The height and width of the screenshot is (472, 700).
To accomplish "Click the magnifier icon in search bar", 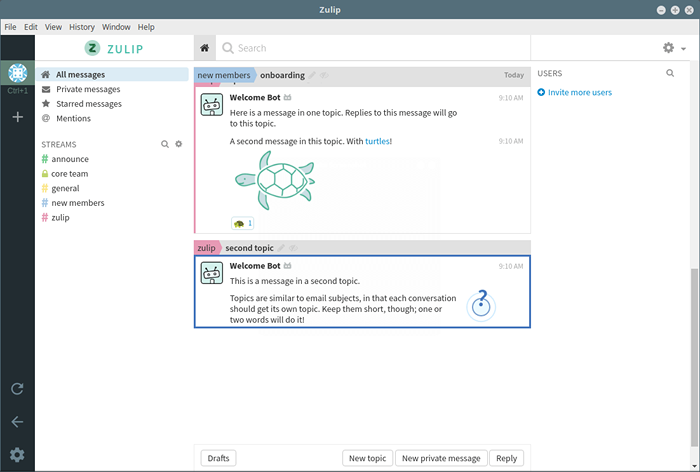I will [x=228, y=48].
